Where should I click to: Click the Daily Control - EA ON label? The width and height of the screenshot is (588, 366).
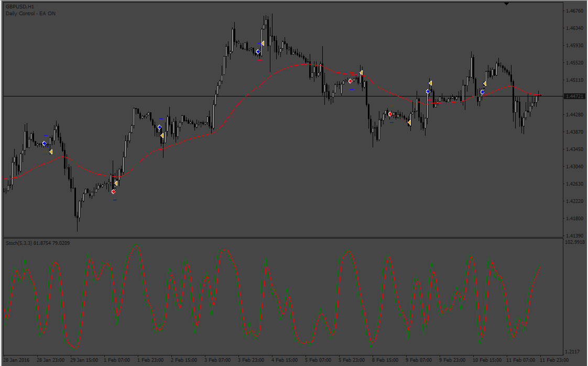coord(31,14)
